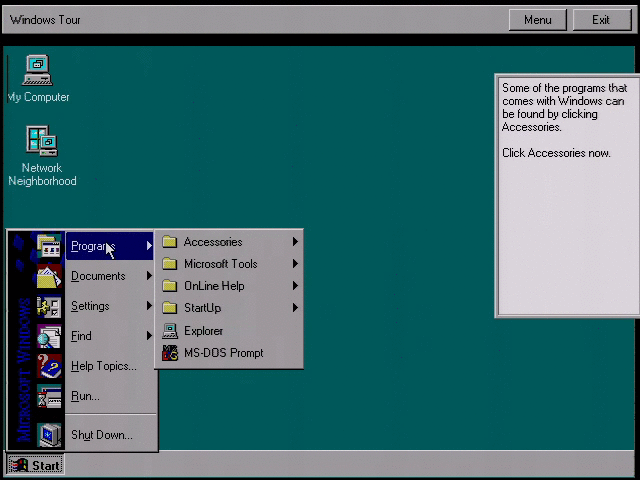Launch MS-DOS Prompt from Programs menu
The height and width of the screenshot is (480, 640).
(229, 353)
